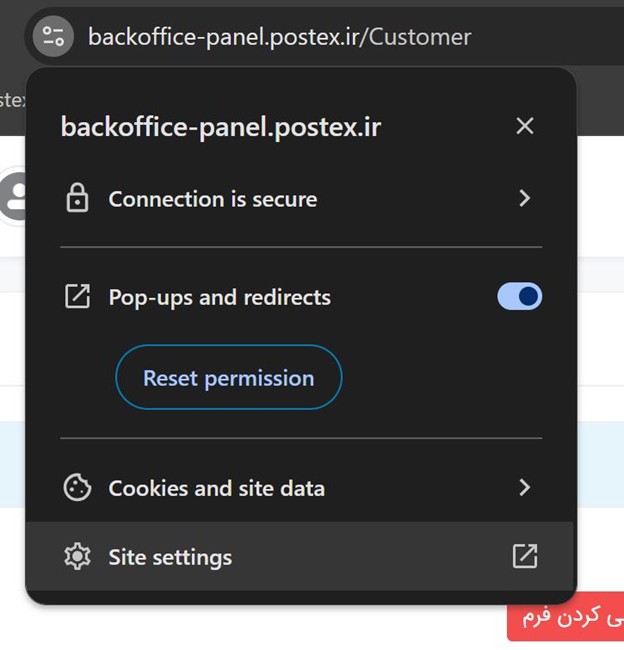Toggle the Pop-ups and redirects switch

(x=520, y=296)
